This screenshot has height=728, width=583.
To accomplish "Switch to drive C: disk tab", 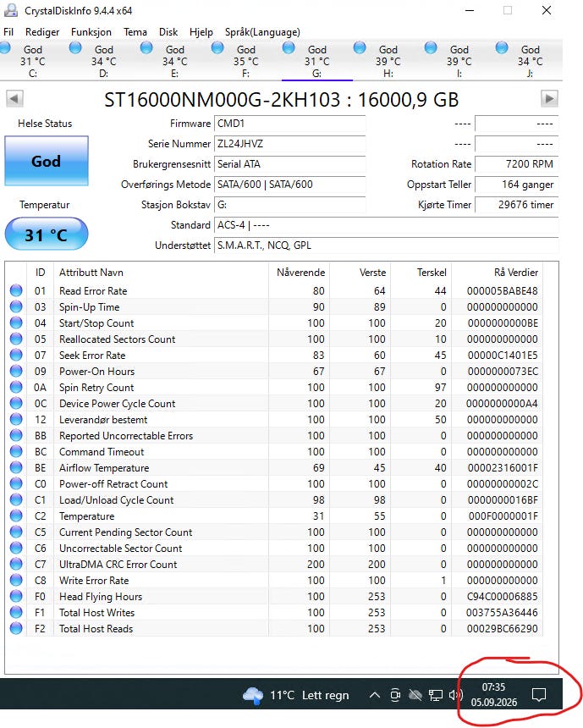I will 33,61.
